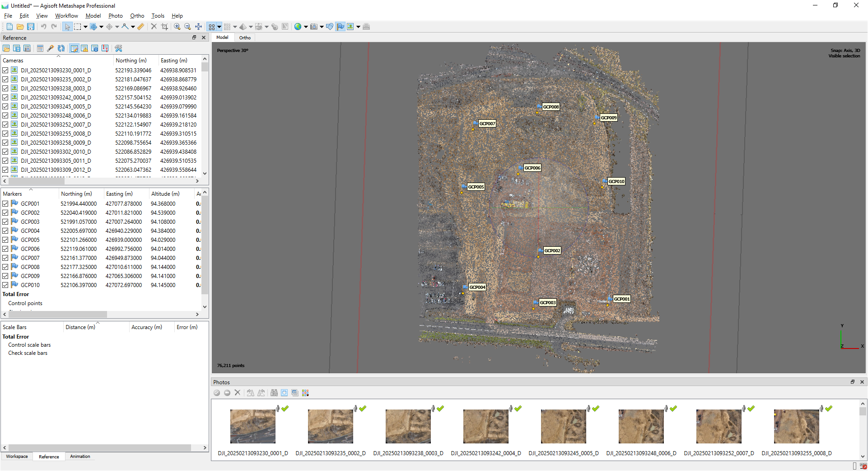Activate the Rectangle selection tool
This screenshot has height=471, width=868.
point(78,27)
